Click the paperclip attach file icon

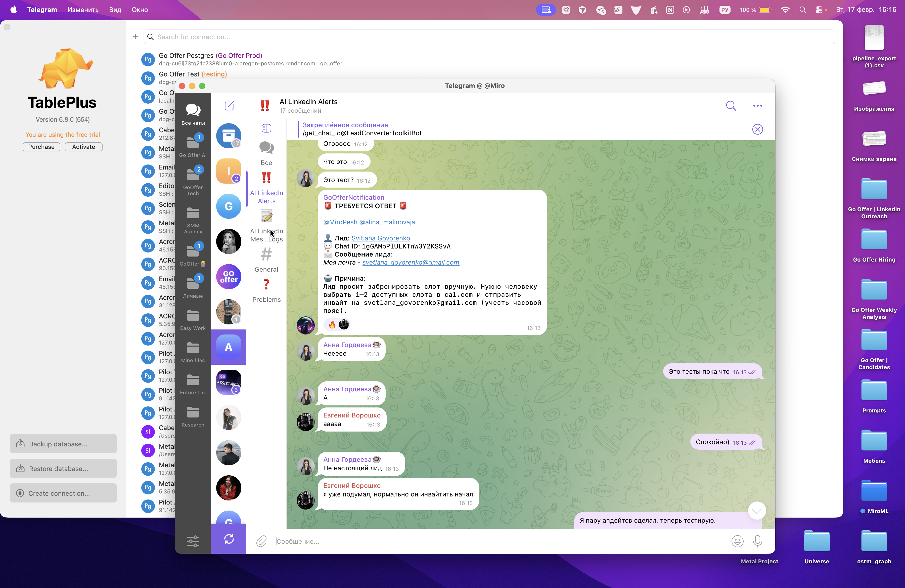tap(261, 541)
